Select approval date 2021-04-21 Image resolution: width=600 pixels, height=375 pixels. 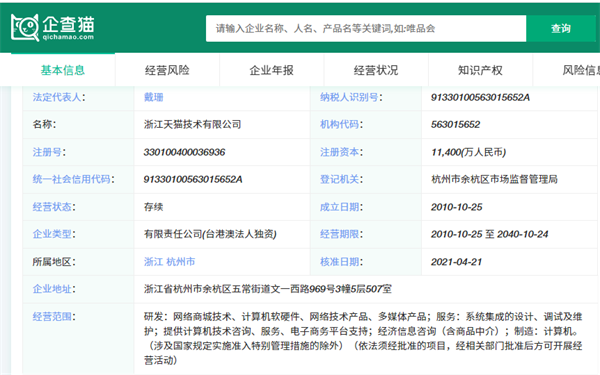[x=456, y=262]
